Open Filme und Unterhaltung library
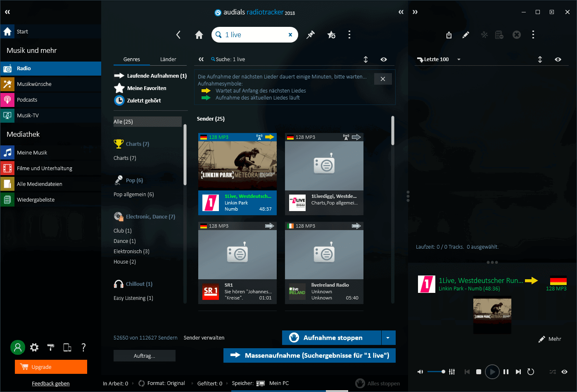This screenshot has height=392, width=577. pyautogui.click(x=50, y=168)
